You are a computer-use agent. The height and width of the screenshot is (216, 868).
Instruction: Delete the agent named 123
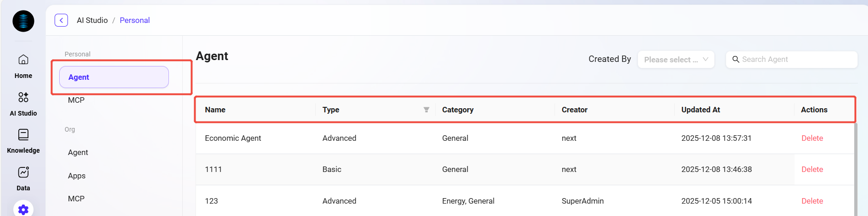click(x=812, y=201)
